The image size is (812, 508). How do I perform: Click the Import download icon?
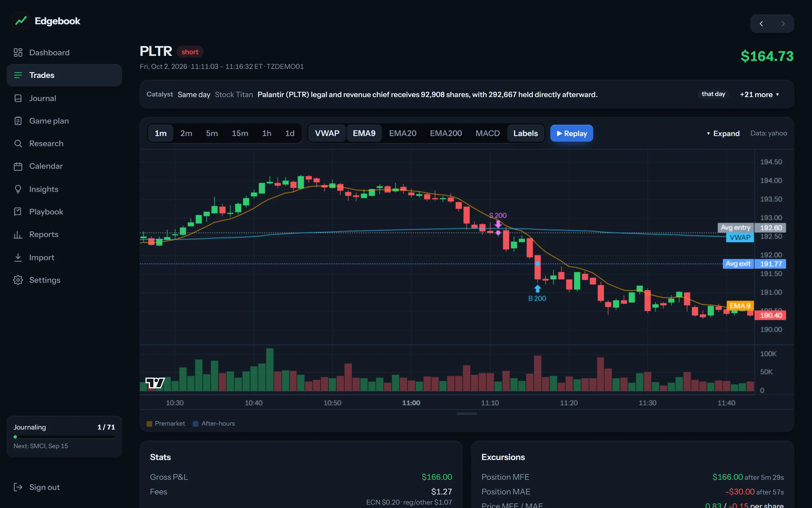(x=18, y=257)
